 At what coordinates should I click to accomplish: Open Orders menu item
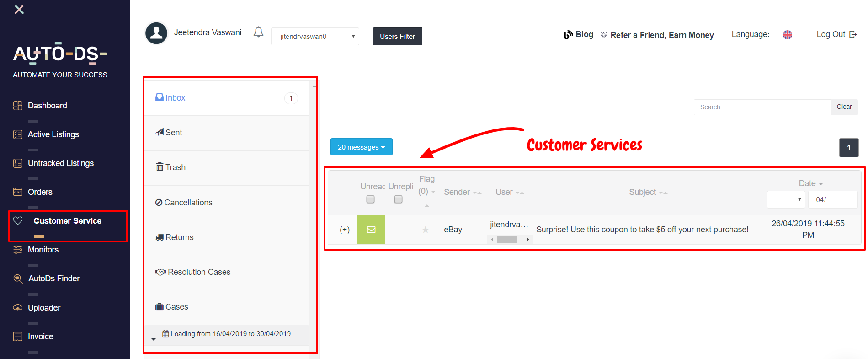tap(40, 192)
